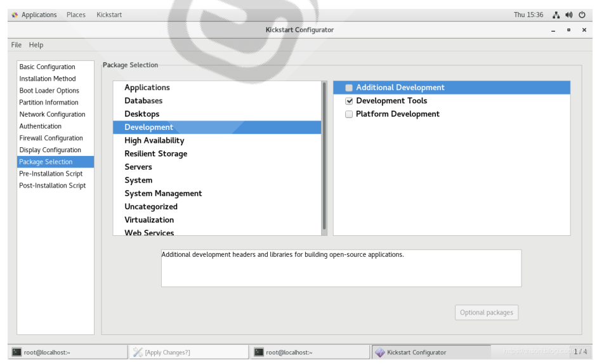Select Network Configuration in sidebar

(55, 114)
